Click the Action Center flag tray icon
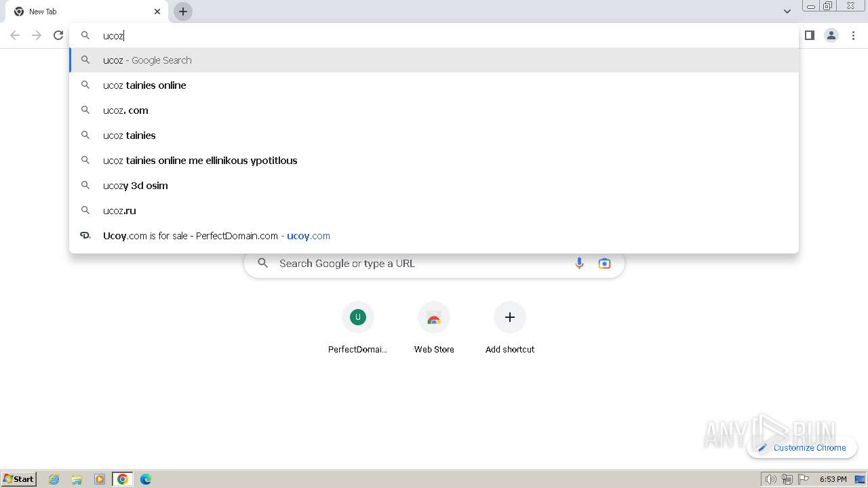 coord(804,479)
